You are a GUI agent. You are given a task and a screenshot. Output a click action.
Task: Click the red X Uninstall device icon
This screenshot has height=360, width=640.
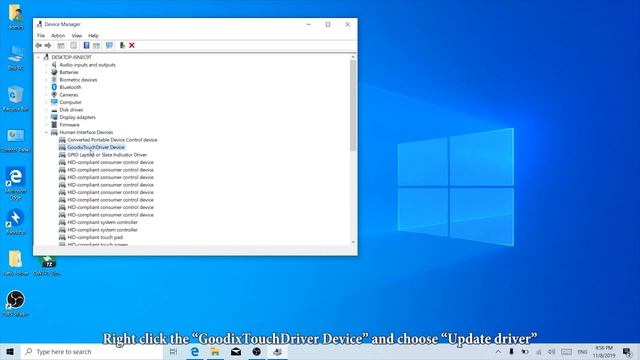click(132, 45)
